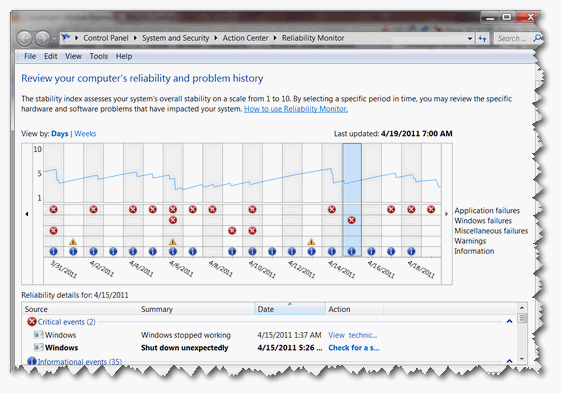Image resolution: width=561 pixels, height=393 pixels.
Task: Click the search magnifier icon
Action: 537,38
